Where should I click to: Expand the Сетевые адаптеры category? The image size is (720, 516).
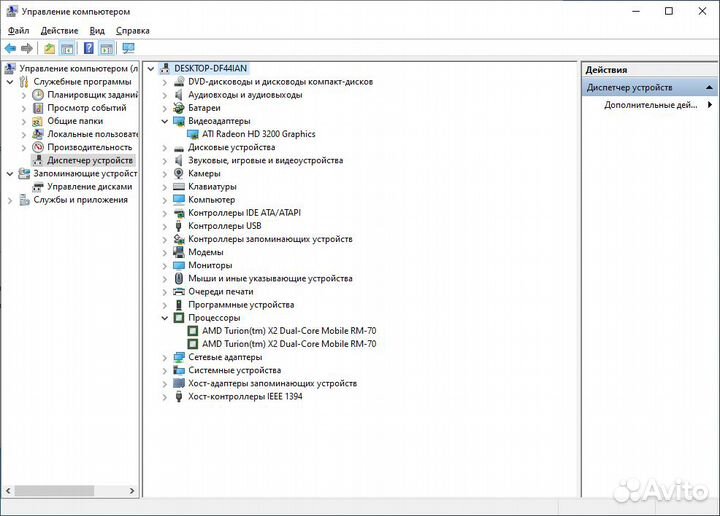click(x=165, y=357)
